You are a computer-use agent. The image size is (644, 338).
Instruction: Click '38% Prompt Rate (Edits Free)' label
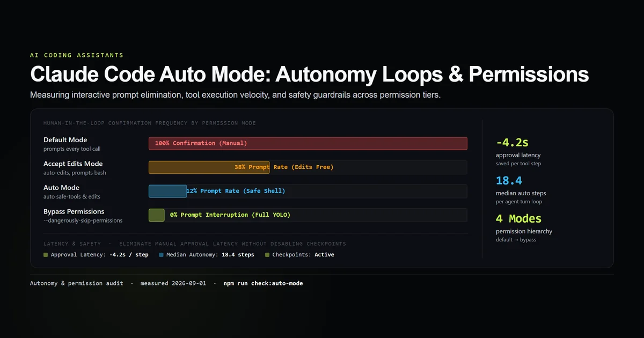pos(284,167)
